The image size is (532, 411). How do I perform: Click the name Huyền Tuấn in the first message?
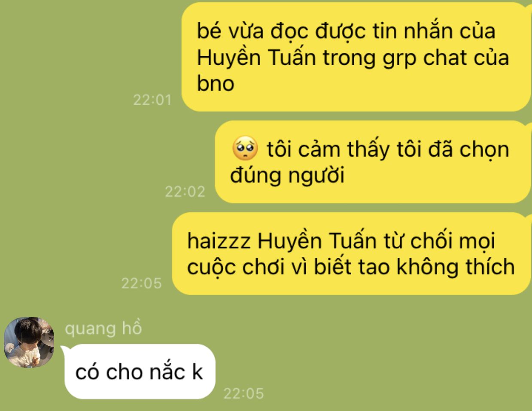(256, 57)
